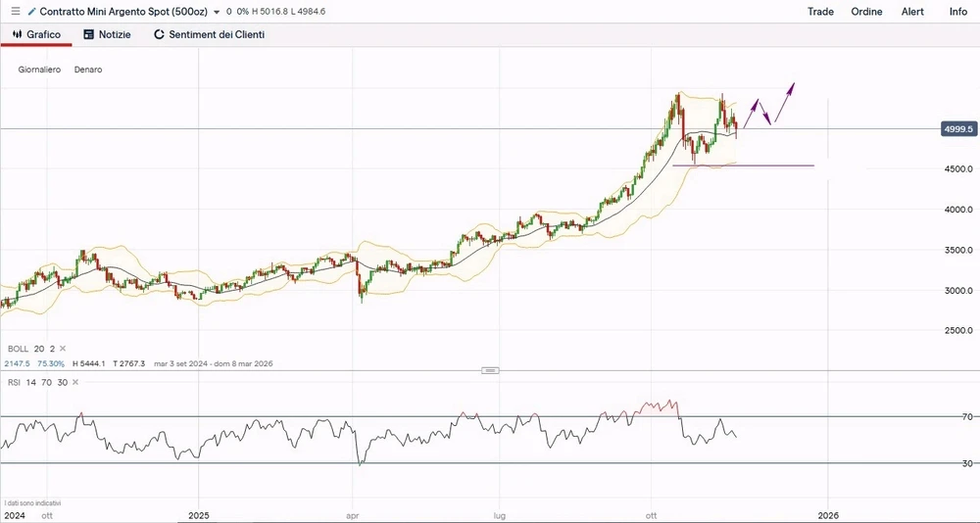Open the Info section
This screenshot has height=523, width=980.
coord(957,12)
